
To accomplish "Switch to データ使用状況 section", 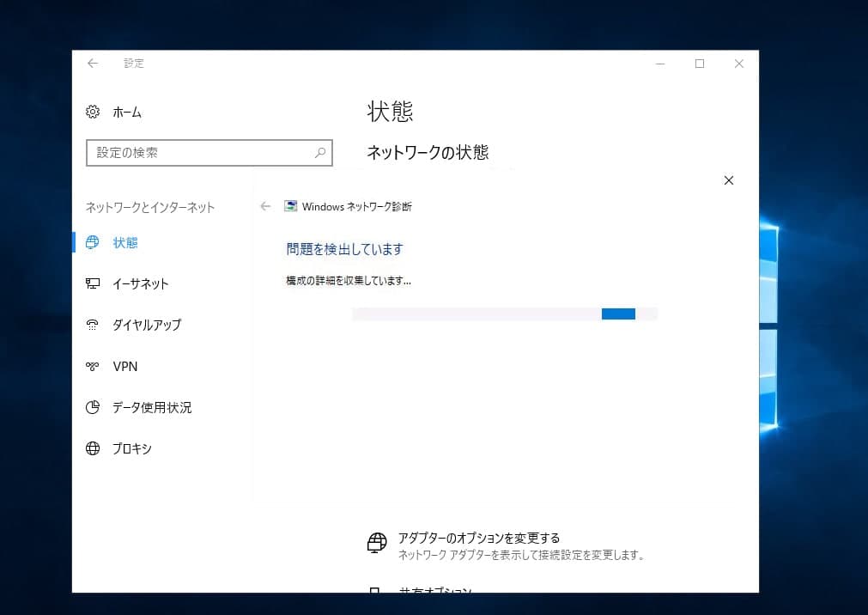I will point(152,407).
